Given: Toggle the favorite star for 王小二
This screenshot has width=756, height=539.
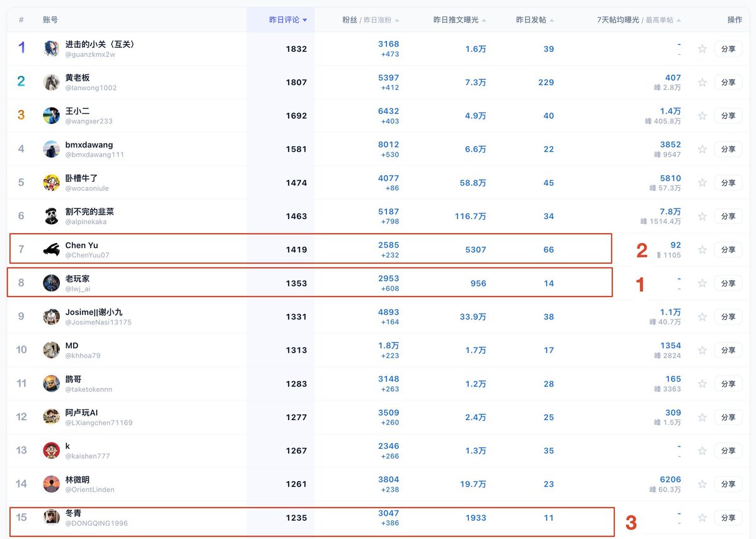Looking at the screenshot, I should pyautogui.click(x=702, y=116).
